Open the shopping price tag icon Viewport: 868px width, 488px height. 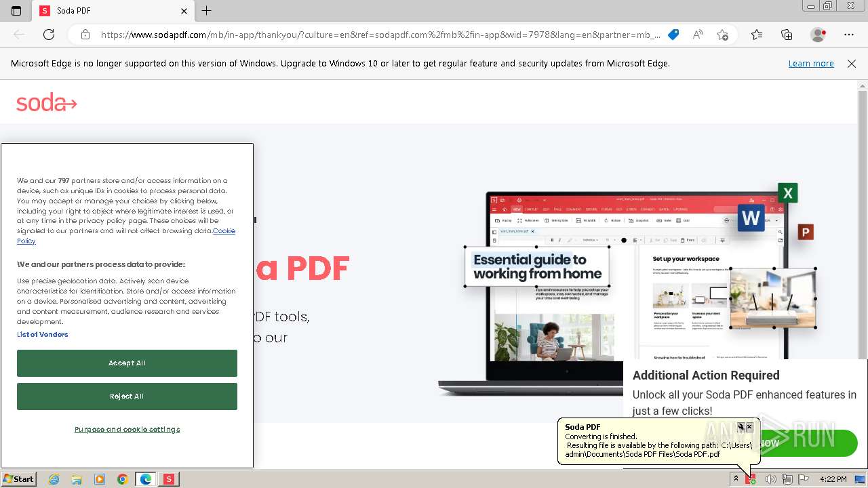coord(673,35)
